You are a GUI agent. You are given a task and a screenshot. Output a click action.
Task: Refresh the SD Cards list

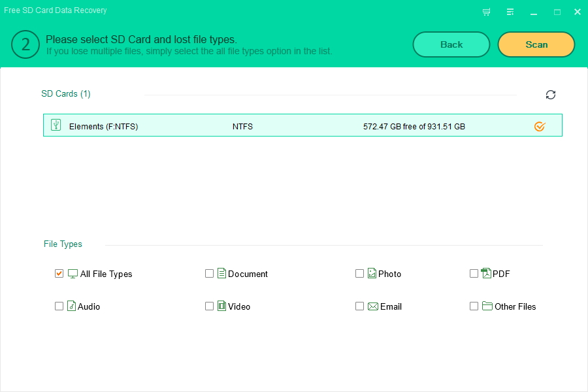(x=551, y=95)
